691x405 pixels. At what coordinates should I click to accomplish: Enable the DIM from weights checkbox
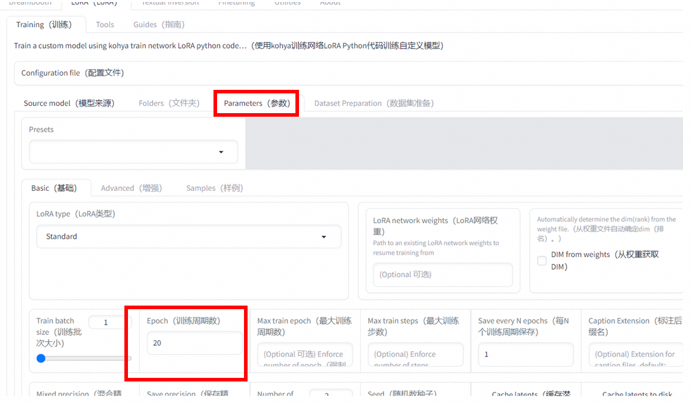tap(542, 260)
